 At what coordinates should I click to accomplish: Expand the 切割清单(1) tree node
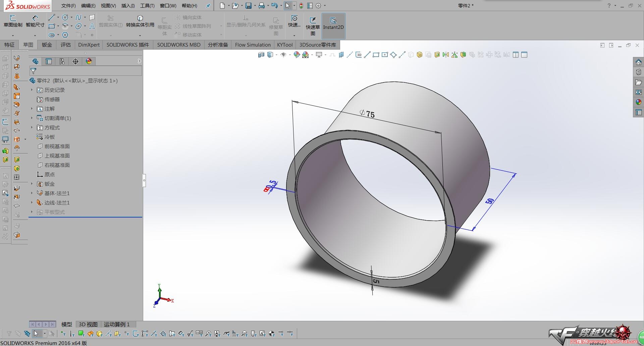[32, 118]
